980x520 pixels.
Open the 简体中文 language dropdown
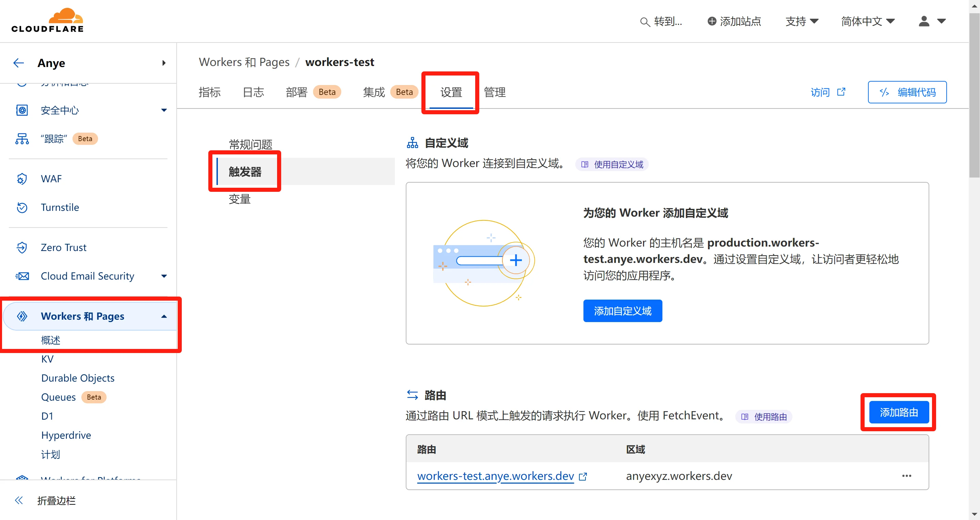(x=868, y=21)
